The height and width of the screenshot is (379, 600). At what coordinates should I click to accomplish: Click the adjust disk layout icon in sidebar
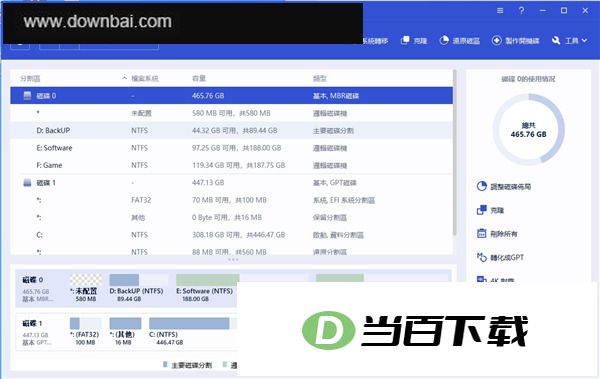481,186
